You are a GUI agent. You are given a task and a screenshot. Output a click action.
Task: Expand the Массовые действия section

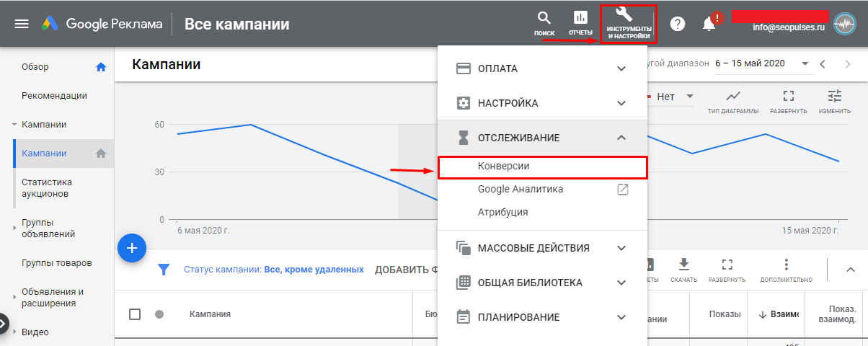coord(542,248)
